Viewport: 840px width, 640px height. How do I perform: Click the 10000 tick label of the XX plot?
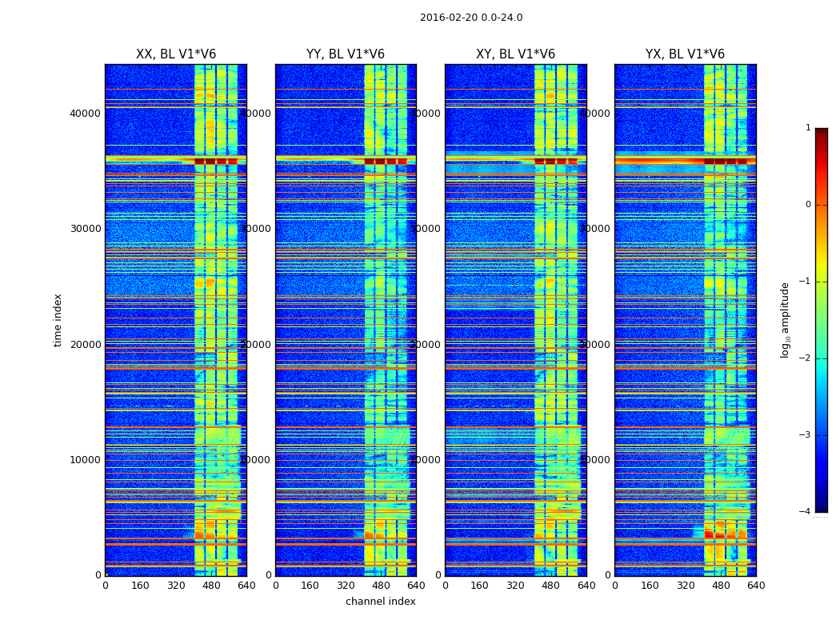click(x=85, y=460)
